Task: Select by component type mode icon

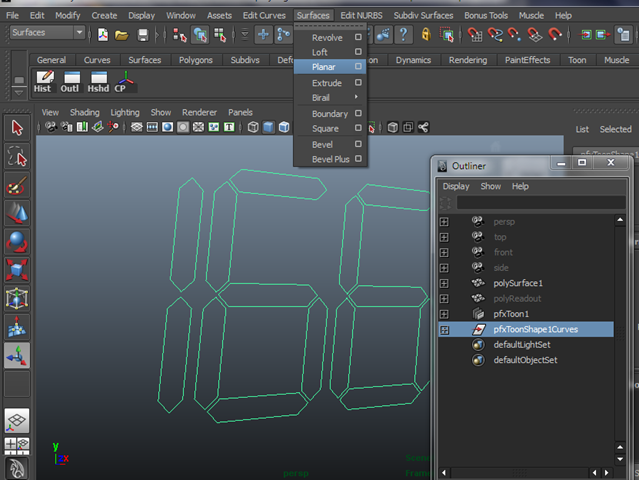Action: [x=220, y=35]
